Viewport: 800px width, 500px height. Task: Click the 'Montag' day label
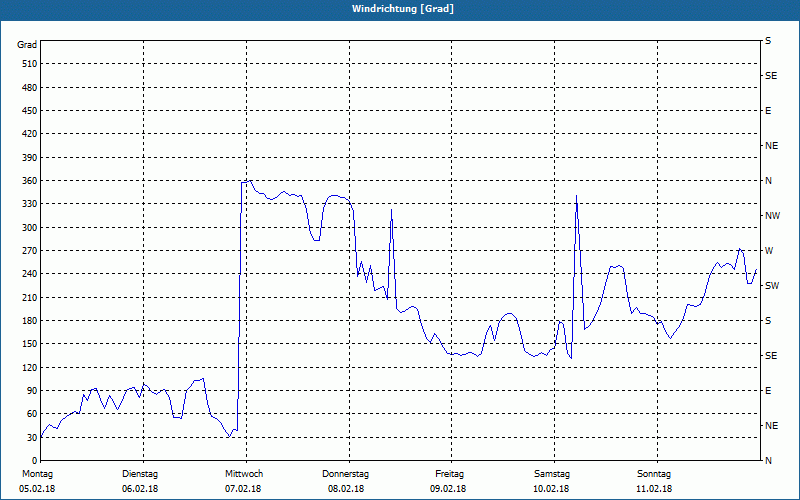tap(37, 474)
